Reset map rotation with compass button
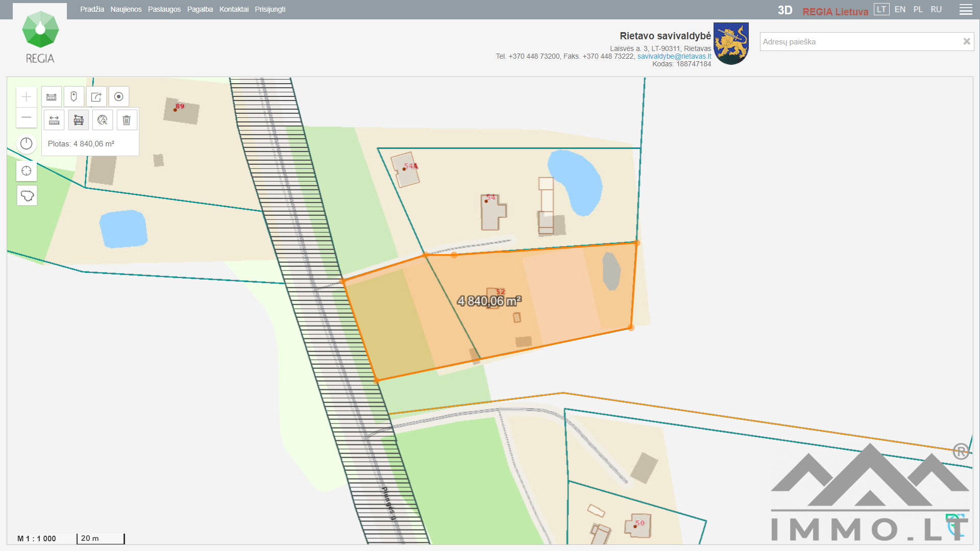 pyautogui.click(x=27, y=144)
